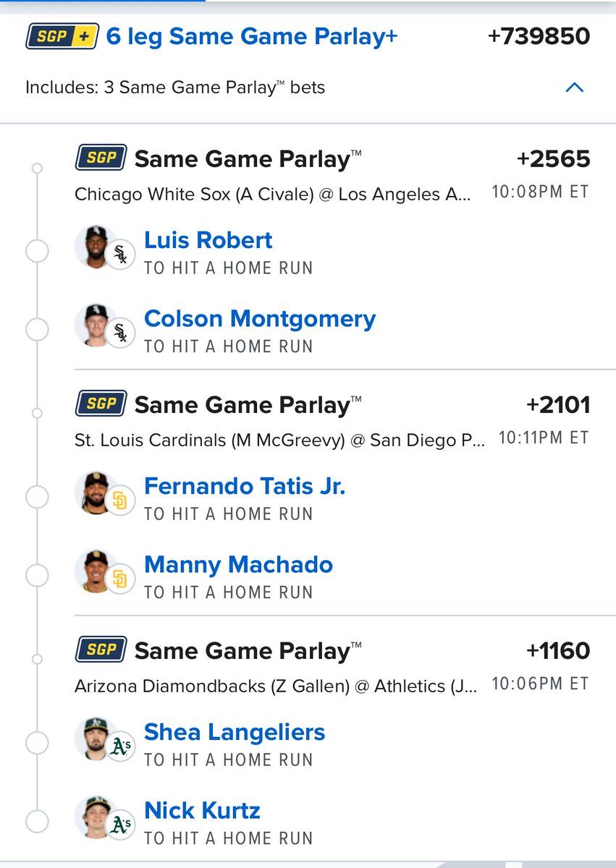Click SGP badge beside Cardinals parlay

point(101,404)
